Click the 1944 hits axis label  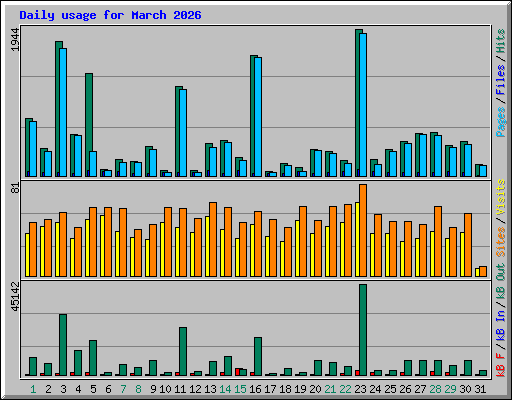click(15, 40)
